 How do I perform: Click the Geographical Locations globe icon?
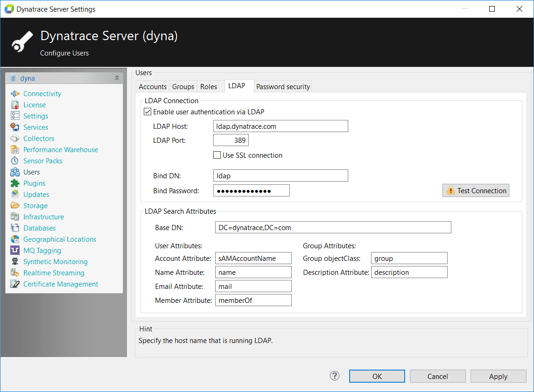click(x=15, y=239)
